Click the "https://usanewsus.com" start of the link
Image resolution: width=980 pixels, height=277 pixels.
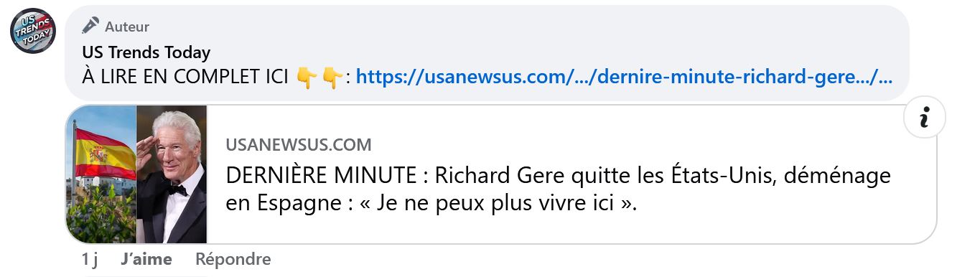[x=424, y=77]
